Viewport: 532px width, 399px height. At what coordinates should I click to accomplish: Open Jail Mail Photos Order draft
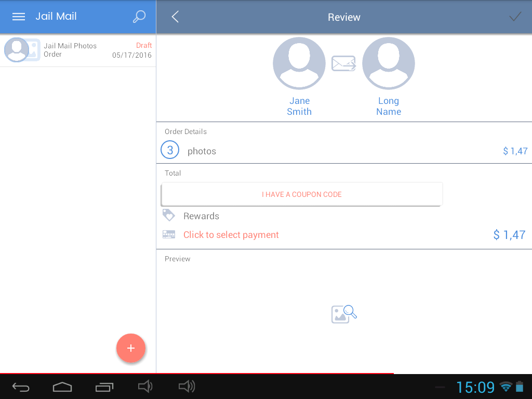pos(78,50)
